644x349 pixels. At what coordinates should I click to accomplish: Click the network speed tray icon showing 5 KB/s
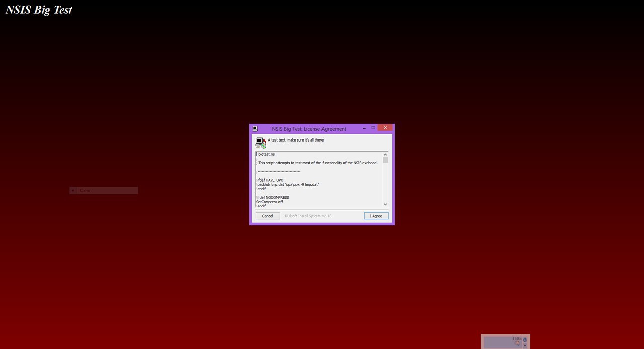(x=517, y=338)
